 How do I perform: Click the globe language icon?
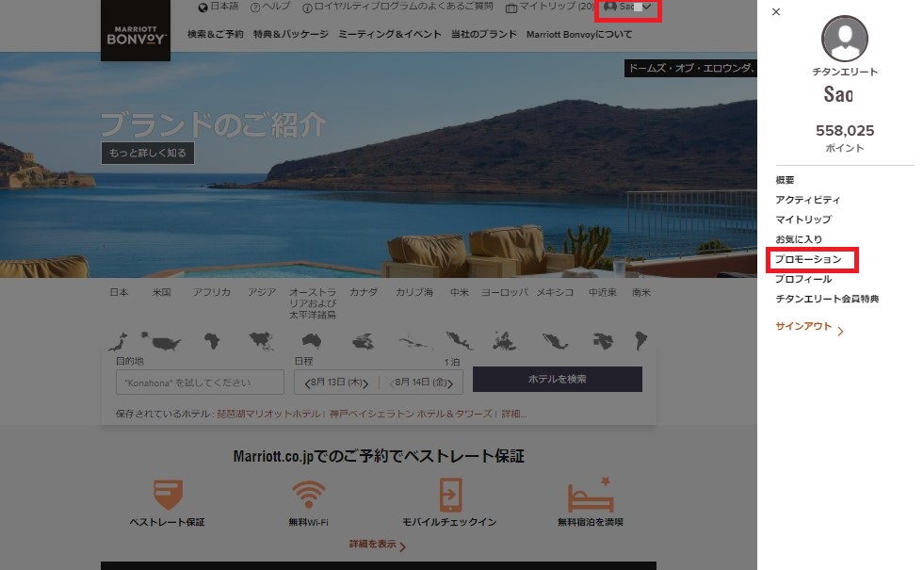pyautogui.click(x=203, y=8)
